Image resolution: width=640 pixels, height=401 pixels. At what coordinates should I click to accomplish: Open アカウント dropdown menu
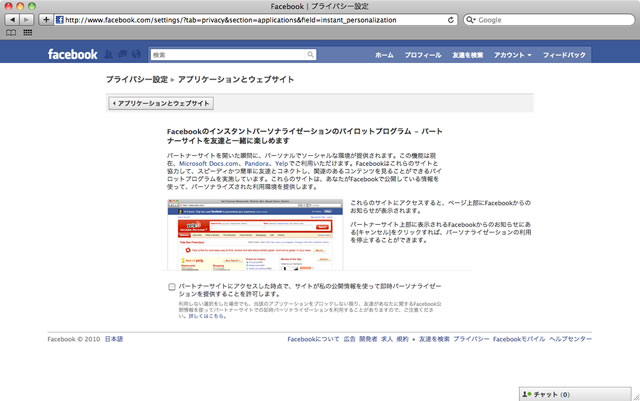pos(513,55)
